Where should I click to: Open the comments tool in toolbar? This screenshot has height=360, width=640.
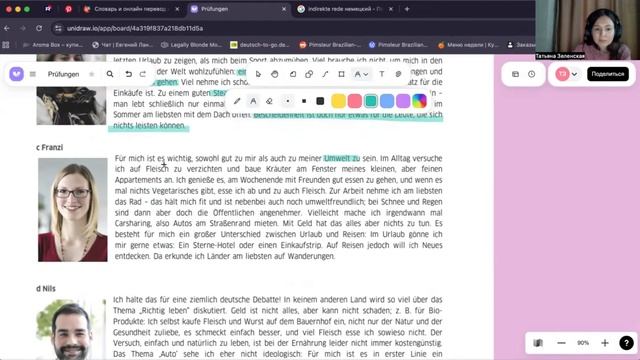tap(398, 74)
